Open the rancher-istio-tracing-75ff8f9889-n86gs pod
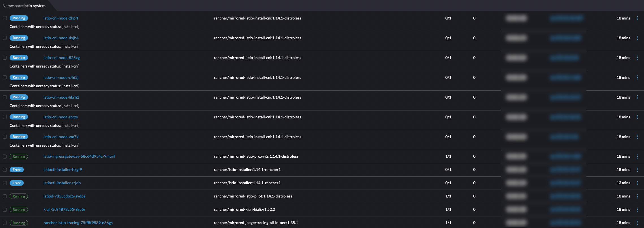Image resolution: width=644 pixels, height=228 pixels. tap(78, 223)
